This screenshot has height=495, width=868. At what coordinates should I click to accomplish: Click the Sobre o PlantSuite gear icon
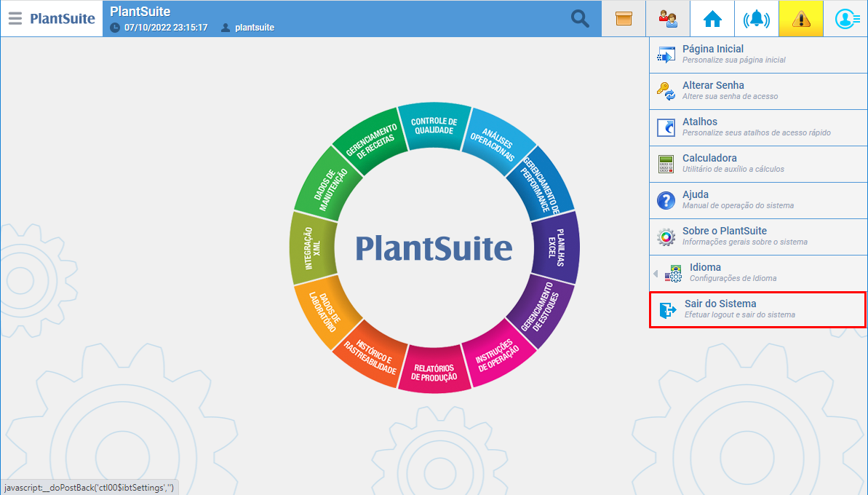pos(666,237)
